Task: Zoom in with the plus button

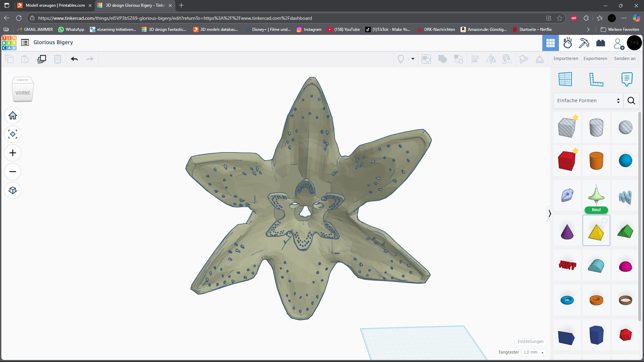Action: [x=13, y=153]
